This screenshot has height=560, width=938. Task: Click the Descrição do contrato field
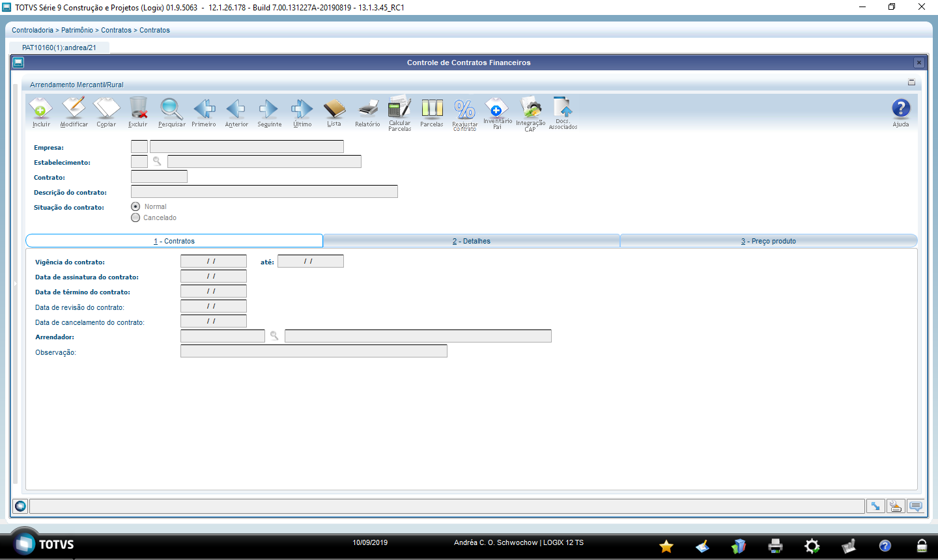pos(264,191)
